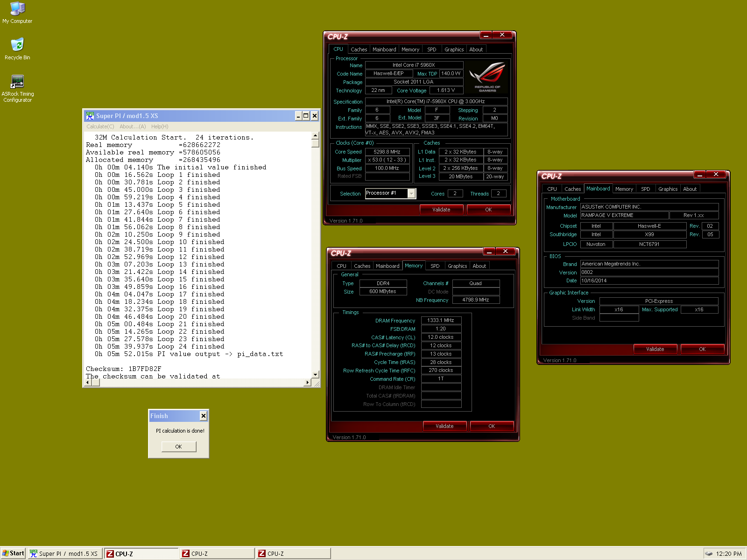Switch to Memory tab in Mainboard CPU-Z window

click(x=624, y=189)
